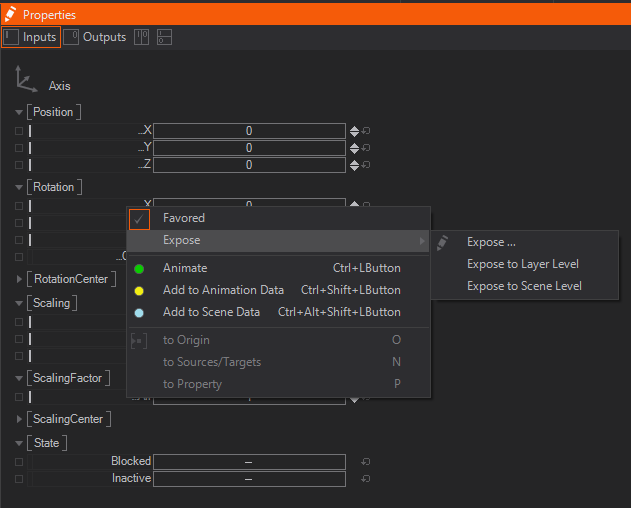Reset Position X value with the revert icon

[367, 131]
